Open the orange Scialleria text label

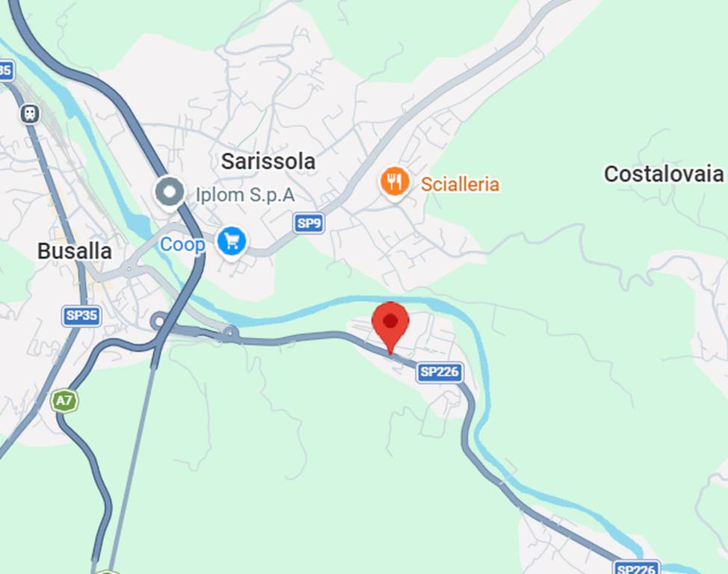(x=460, y=185)
